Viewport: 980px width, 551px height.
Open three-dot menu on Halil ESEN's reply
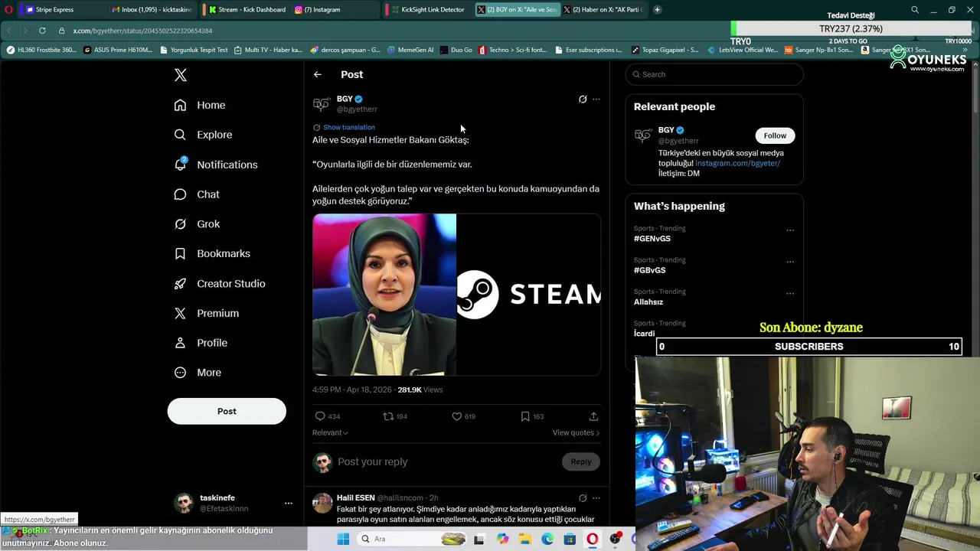pos(596,498)
